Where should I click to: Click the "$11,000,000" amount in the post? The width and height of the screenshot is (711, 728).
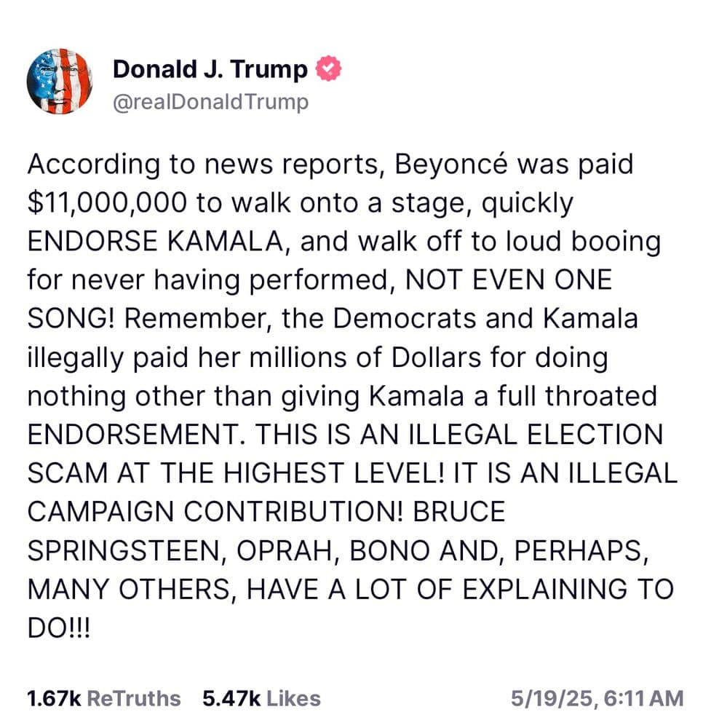107,203
